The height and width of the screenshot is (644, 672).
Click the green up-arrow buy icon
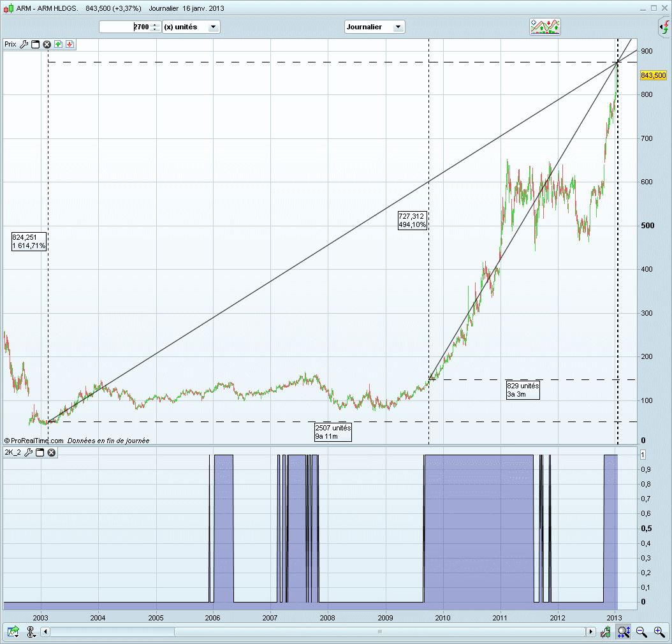[x=58, y=45]
